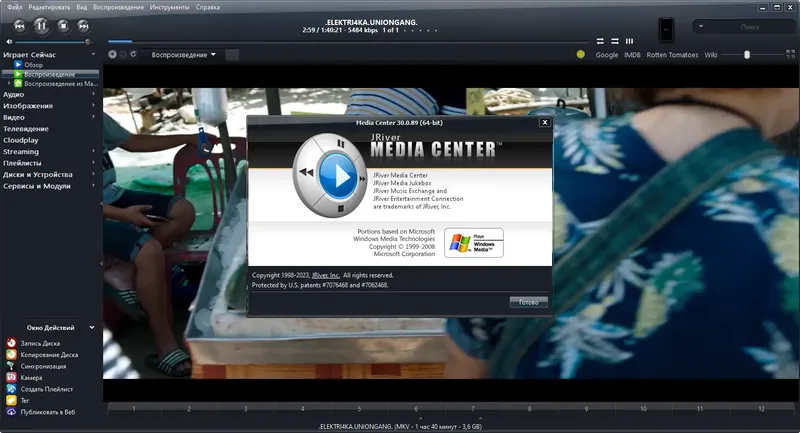Toggle the repeat mode icon
This screenshot has height=433, width=800.
tap(600, 41)
